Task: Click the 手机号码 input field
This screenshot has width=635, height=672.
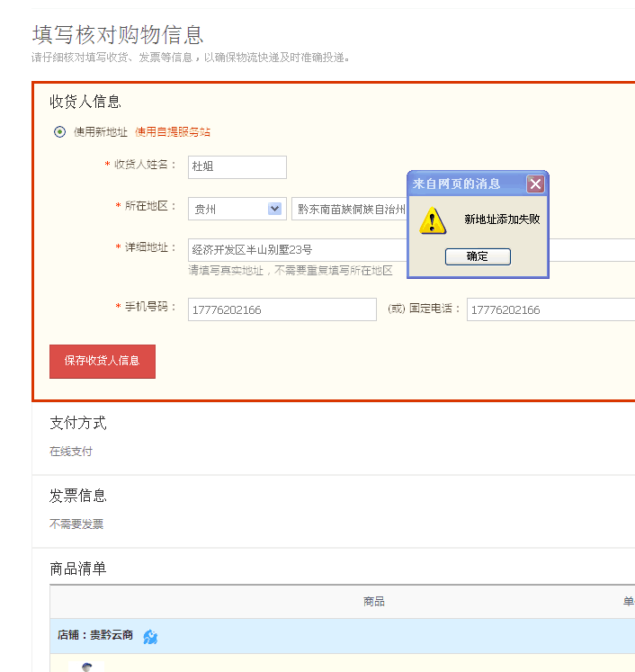Action: tap(282, 309)
